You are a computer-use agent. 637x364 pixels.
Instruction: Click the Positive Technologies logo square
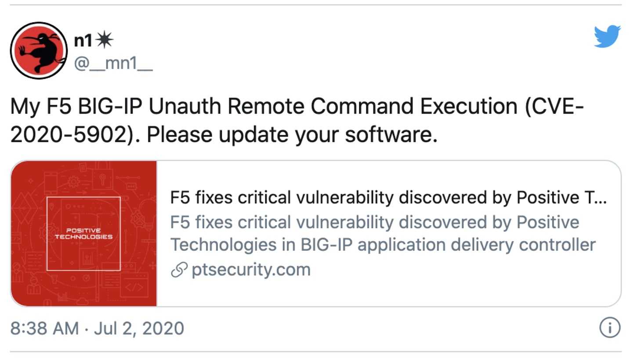pyautogui.click(x=83, y=234)
